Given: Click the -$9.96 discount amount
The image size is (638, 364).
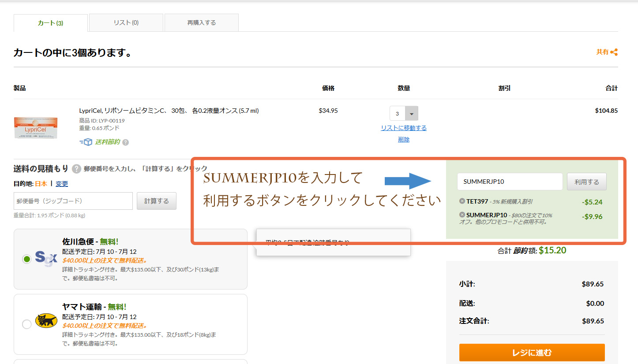Looking at the screenshot, I should point(592,216).
